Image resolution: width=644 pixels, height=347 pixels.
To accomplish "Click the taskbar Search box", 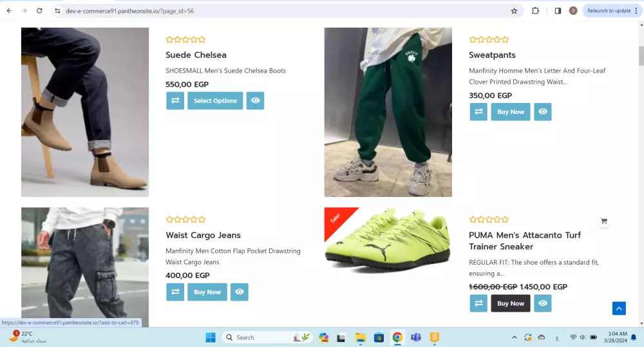I will 268,337.
